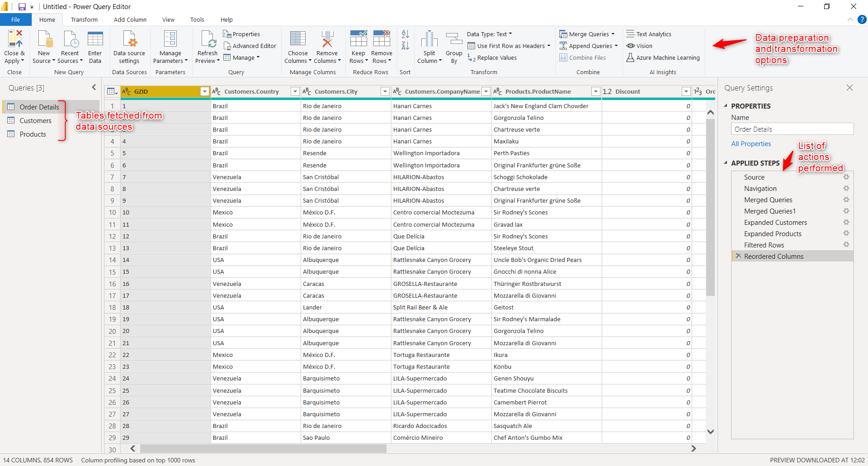Open the table options menu in grid corner
Image resolution: width=868 pixels, height=466 pixels.
click(x=112, y=91)
